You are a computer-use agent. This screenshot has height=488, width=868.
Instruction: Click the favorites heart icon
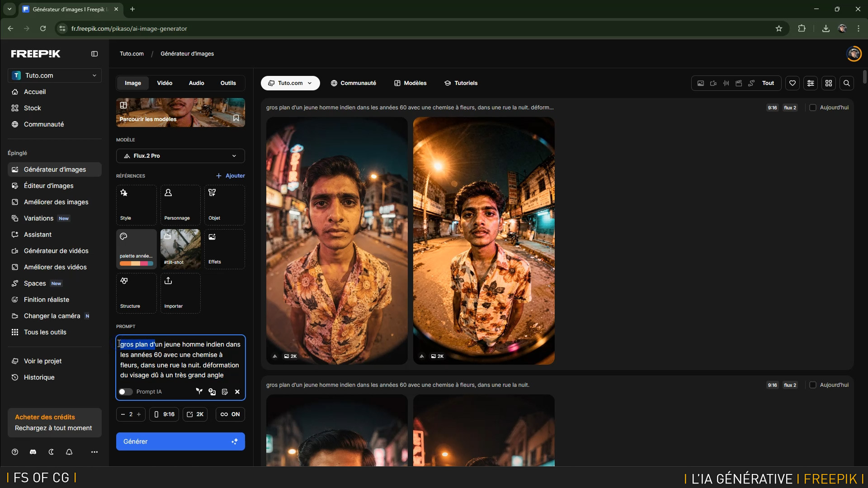coord(793,83)
